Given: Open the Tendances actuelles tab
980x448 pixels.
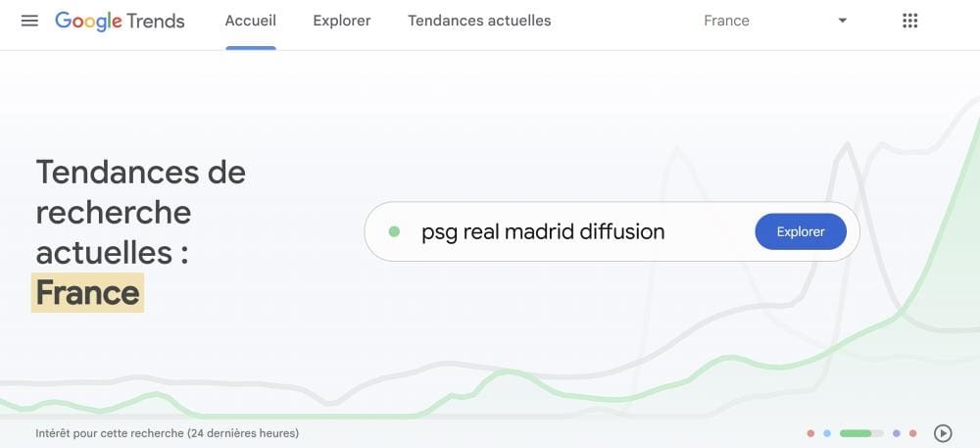Looking at the screenshot, I should [x=479, y=21].
